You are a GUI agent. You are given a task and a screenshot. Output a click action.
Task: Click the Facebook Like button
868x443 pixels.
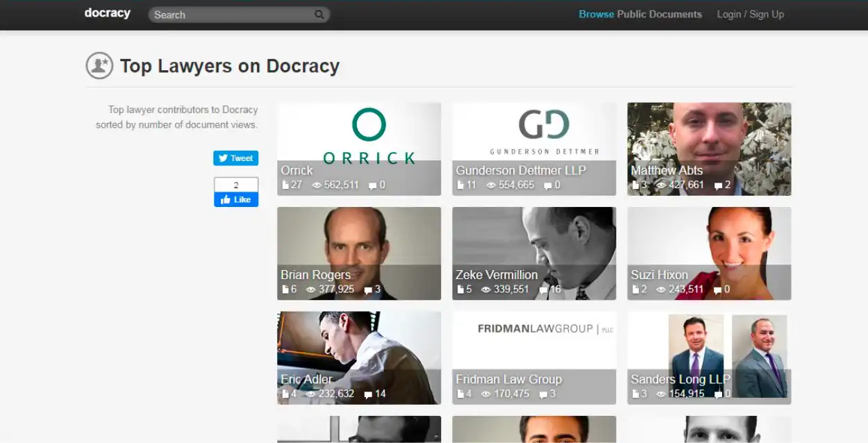click(x=235, y=199)
